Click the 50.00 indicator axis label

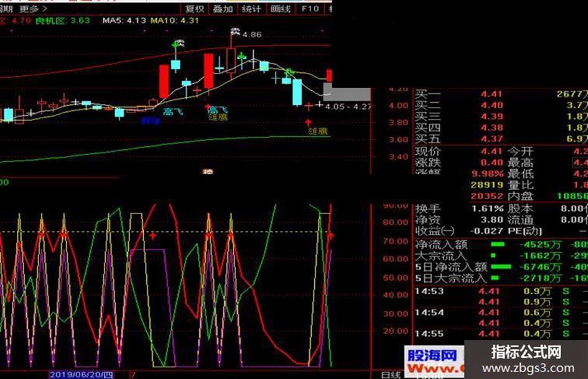[x=395, y=278]
